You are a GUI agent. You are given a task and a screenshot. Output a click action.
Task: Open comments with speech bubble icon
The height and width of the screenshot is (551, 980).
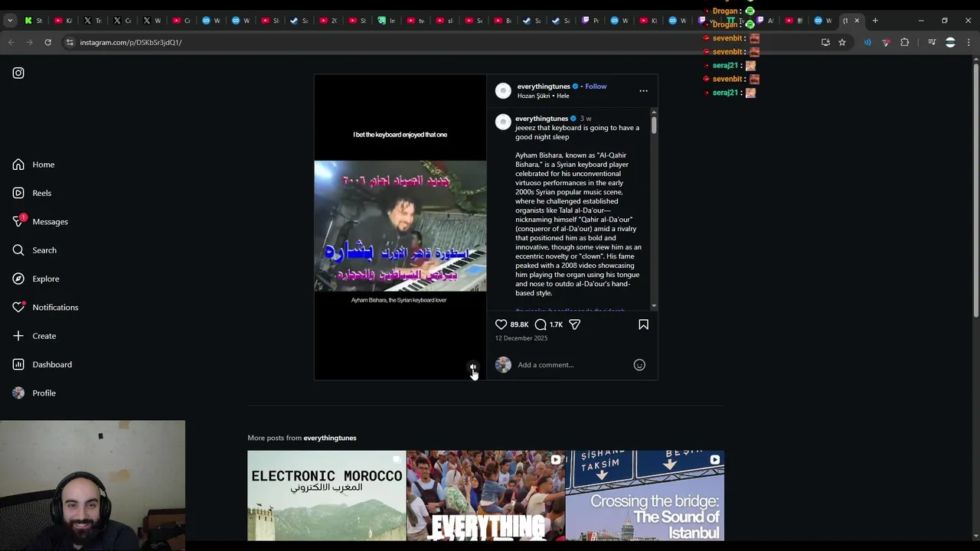coord(541,324)
